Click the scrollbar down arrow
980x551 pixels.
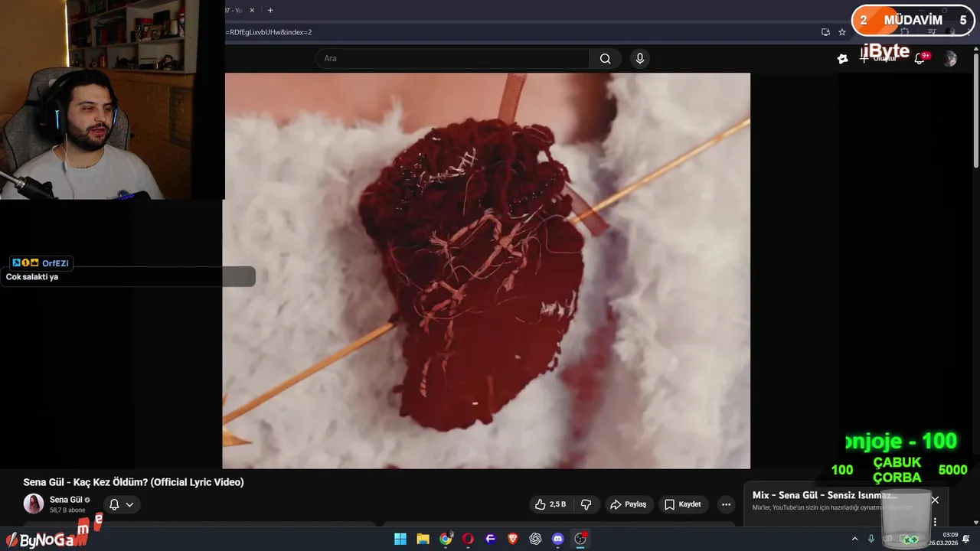(975, 522)
